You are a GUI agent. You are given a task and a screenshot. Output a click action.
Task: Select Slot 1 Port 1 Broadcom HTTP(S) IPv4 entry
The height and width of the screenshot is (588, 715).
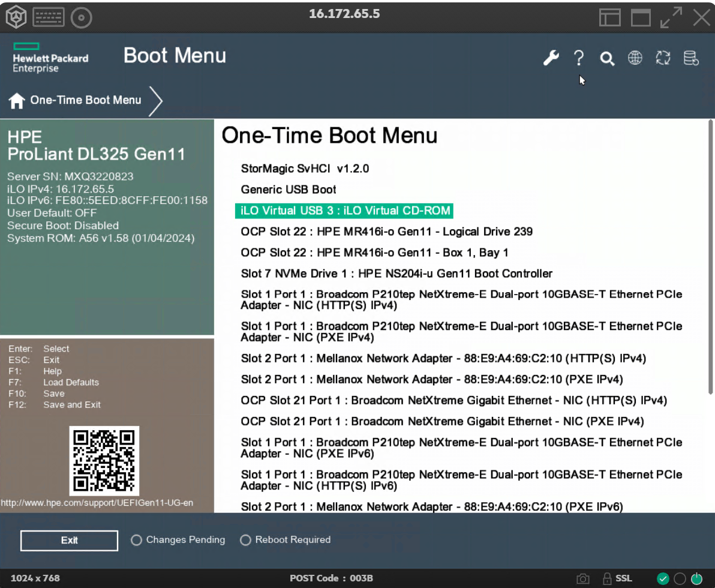tap(461, 300)
